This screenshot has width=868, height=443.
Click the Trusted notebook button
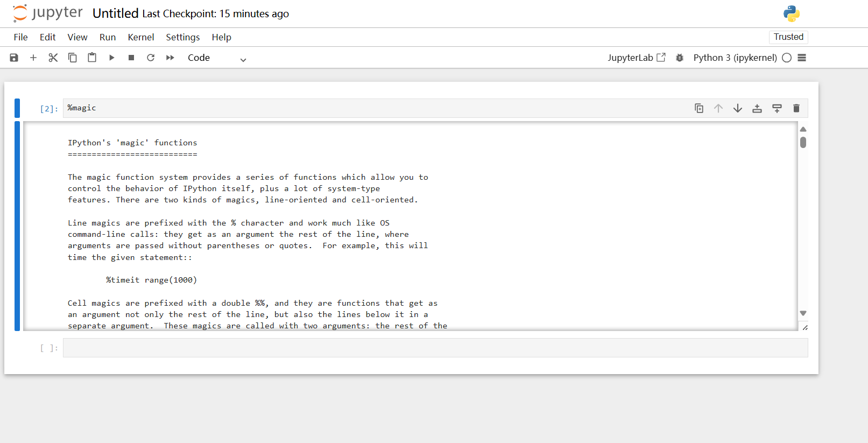pos(788,37)
